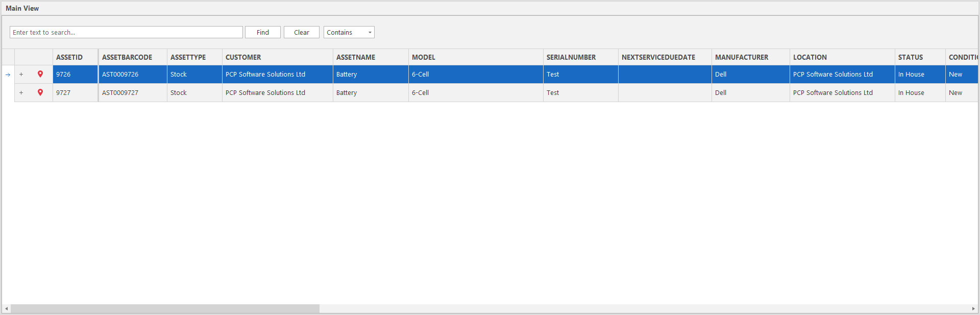Sort by LOCATION column header
Screen dimensions: 980x315
(x=842, y=57)
